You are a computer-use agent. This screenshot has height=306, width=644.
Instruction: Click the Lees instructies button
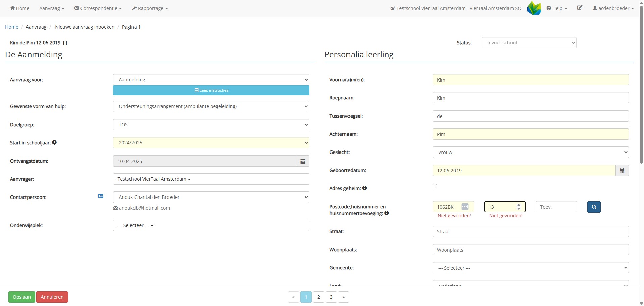(211, 90)
